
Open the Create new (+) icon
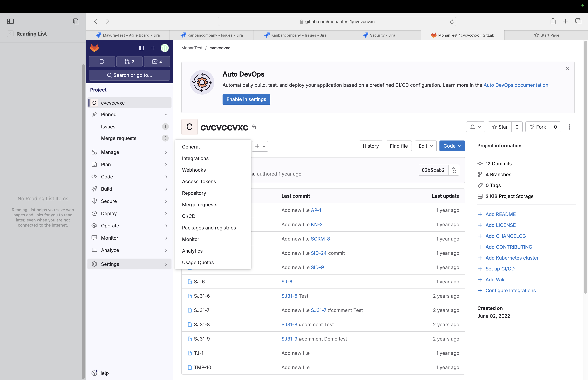pyautogui.click(x=153, y=48)
